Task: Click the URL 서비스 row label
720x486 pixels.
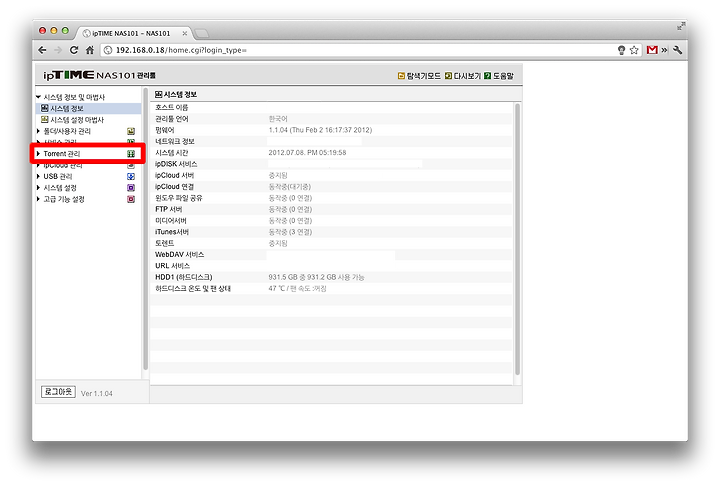Action: coord(172,266)
